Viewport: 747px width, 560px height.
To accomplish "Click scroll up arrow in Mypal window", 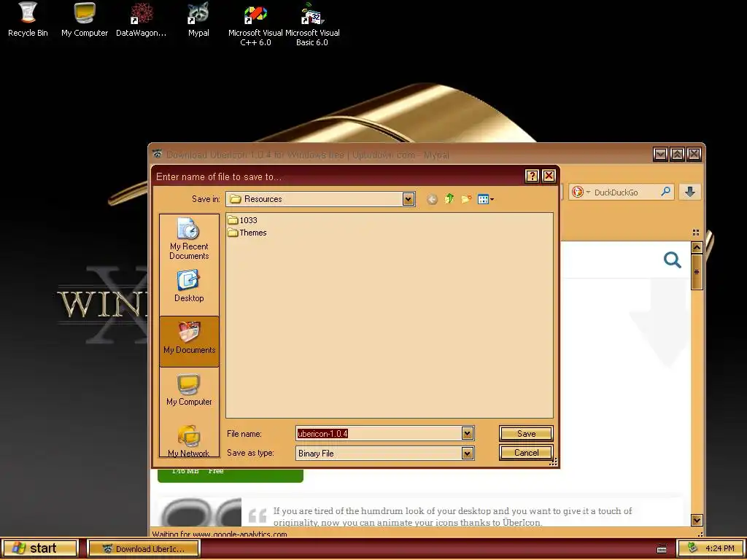I will [x=697, y=248].
